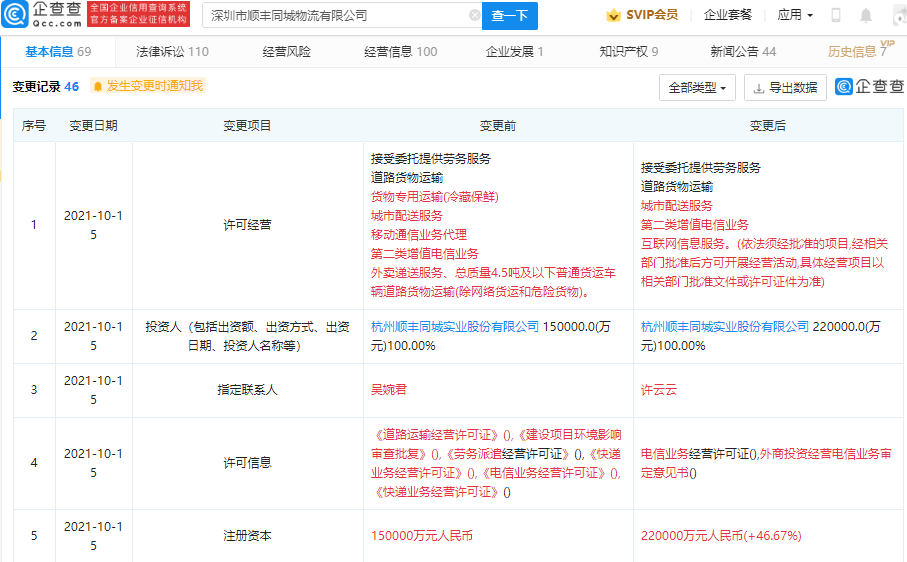Image resolution: width=907 pixels, height=562 pixels.
Task: Switch to the 经营风险 tab
Action: [x=286, y=51]
